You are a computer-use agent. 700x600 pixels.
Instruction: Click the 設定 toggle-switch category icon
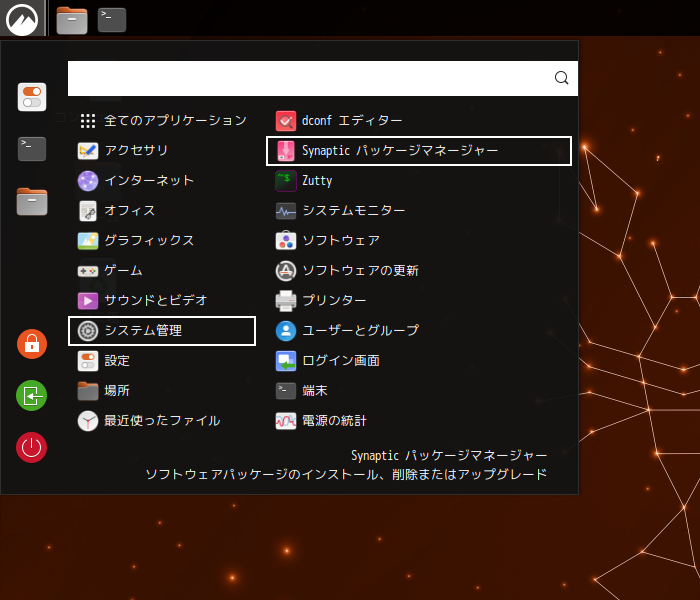coord(88,361)
